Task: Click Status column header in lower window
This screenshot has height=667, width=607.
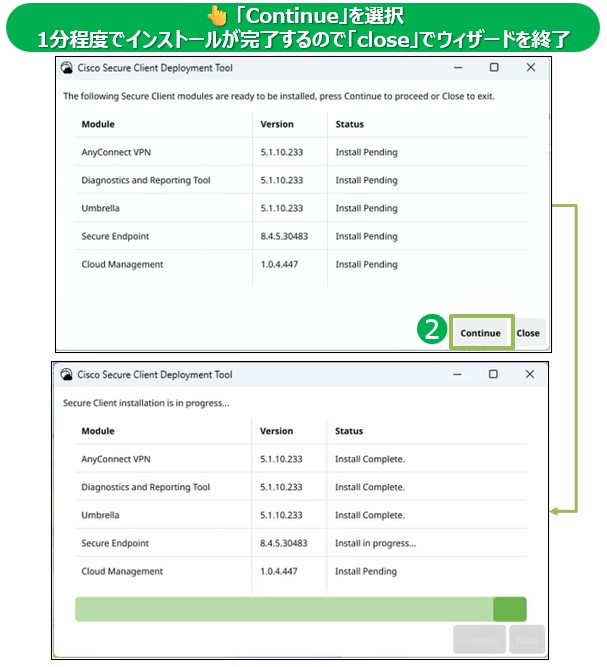Action: (x=349, y=431)
